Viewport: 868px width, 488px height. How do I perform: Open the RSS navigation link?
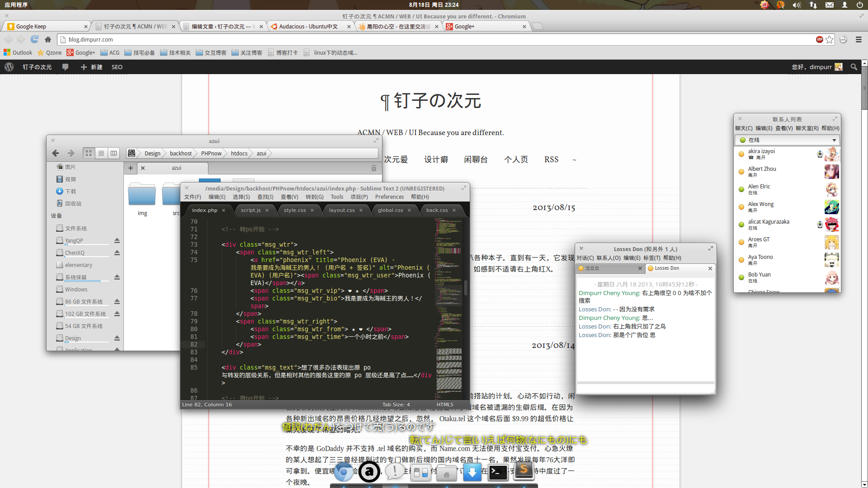click(551, 160)
